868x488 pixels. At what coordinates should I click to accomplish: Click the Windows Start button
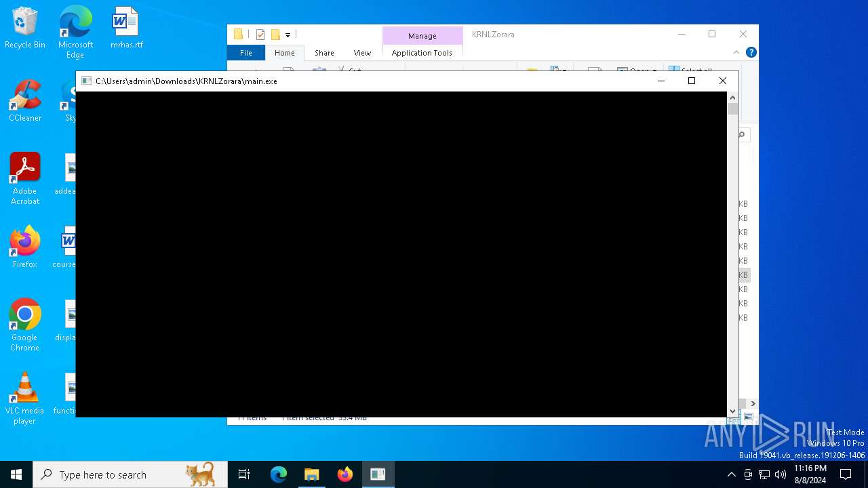click(x=16, y=474)
